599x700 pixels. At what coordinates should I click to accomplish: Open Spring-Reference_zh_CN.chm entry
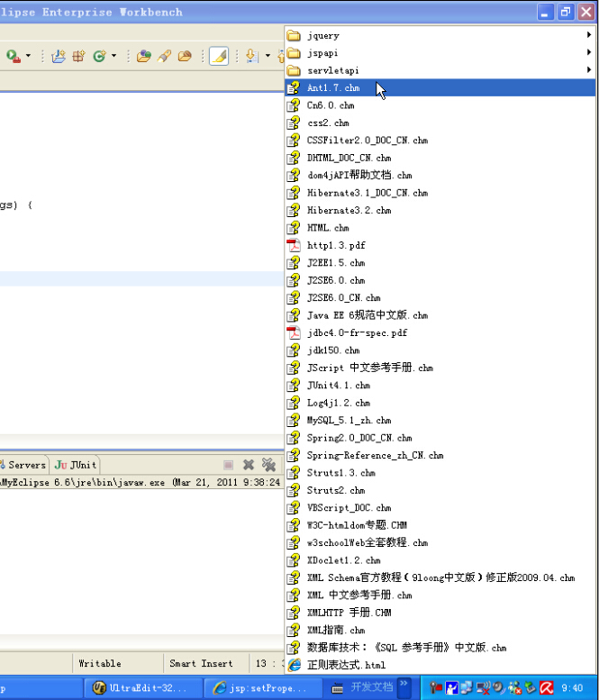440,455
